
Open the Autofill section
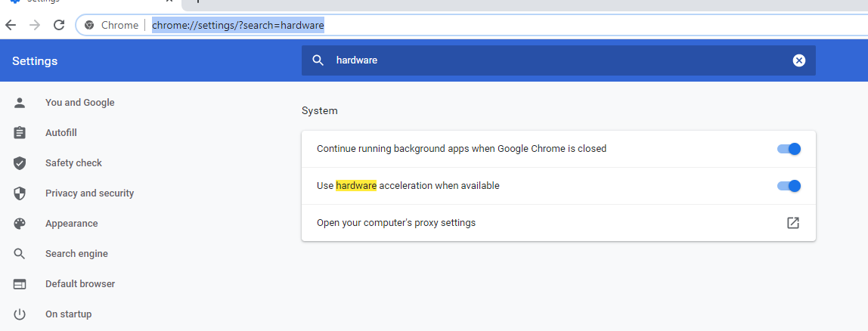click(x=61, y=133)
